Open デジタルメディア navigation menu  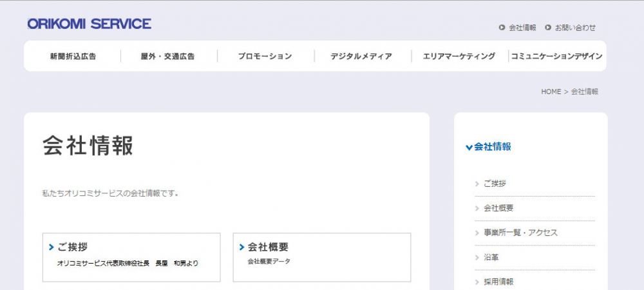[x=361, y=56]
